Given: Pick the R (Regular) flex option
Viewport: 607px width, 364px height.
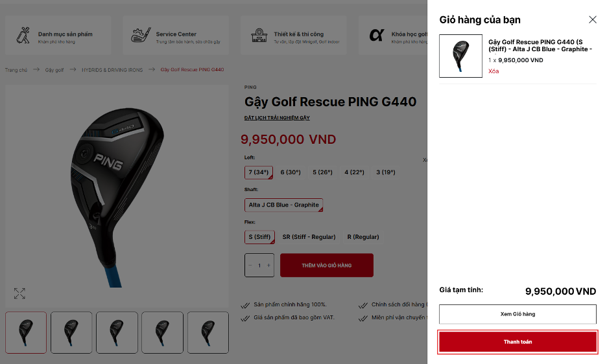Looking at the screenshot, I should [x=363, y=237].
